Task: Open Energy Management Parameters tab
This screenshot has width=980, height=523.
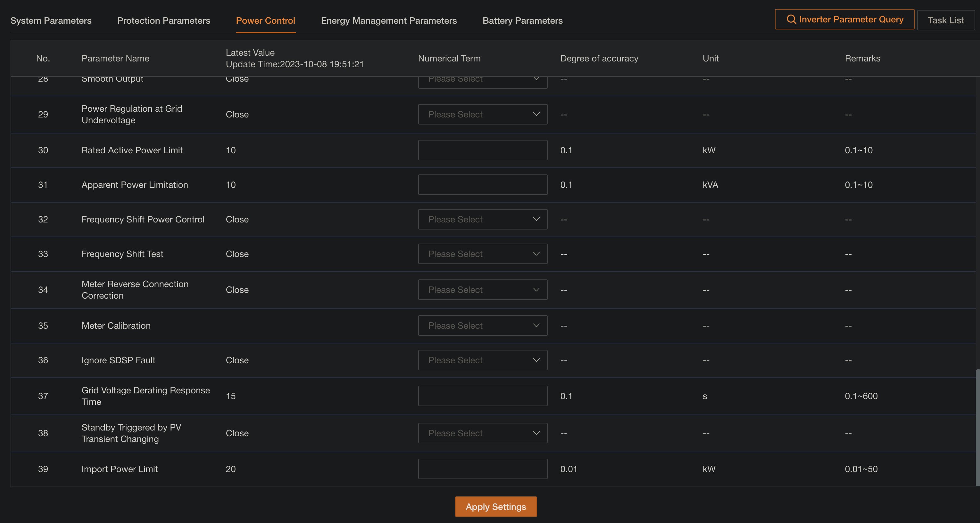Action: (x=388, y=20)
